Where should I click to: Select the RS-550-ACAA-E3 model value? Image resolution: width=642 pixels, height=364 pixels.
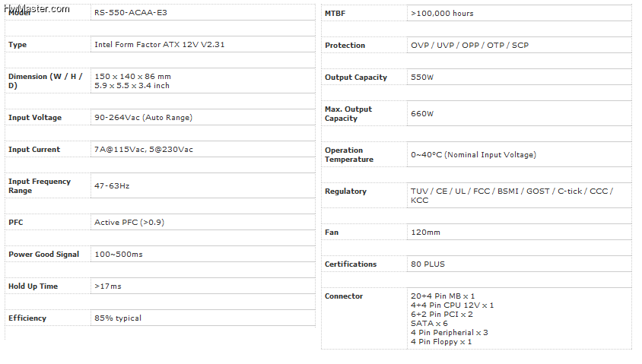coord(131,13)
